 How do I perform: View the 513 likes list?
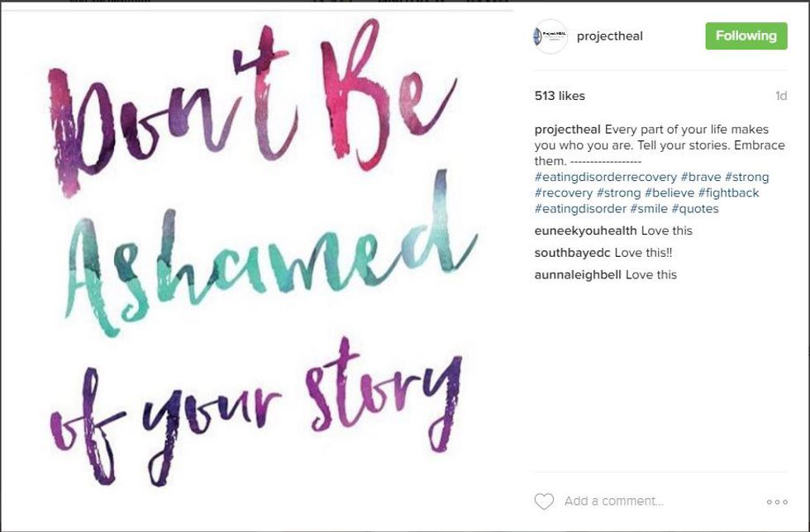click(x=560, y=96)
